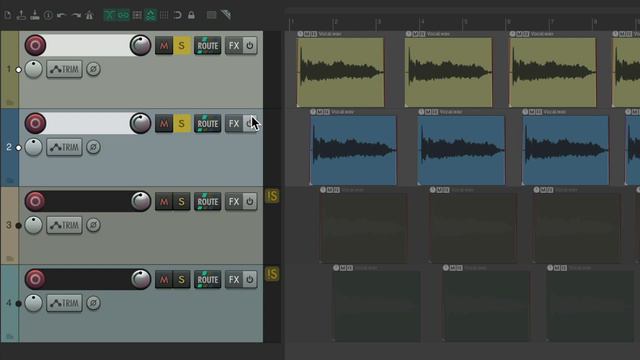The width and height of the screenshot is (640, 360).
Task: Open ROUTE for track 1
Action: pos(207,46)
